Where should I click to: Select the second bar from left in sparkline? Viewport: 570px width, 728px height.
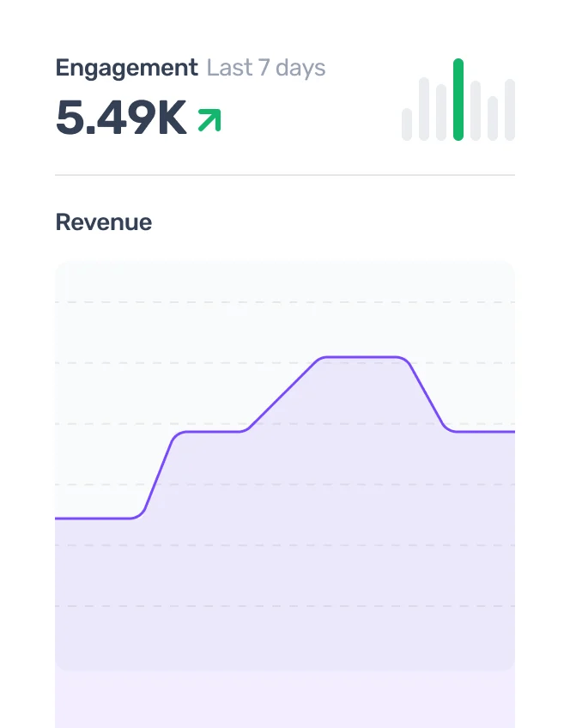(x=424, y=109)
